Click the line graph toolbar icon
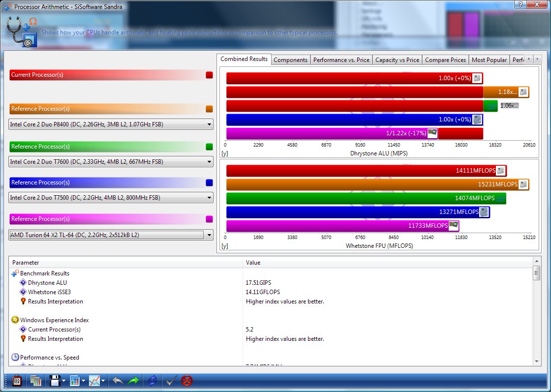Viewport: 551px width, 392px height. [x=94, y=381]
